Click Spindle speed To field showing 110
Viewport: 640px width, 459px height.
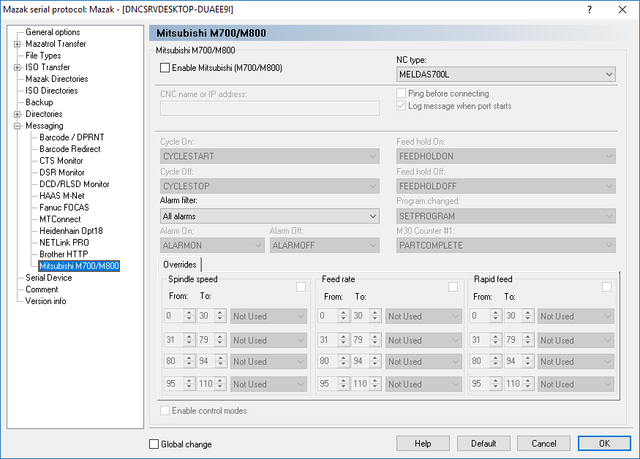(x=206, y=384)
